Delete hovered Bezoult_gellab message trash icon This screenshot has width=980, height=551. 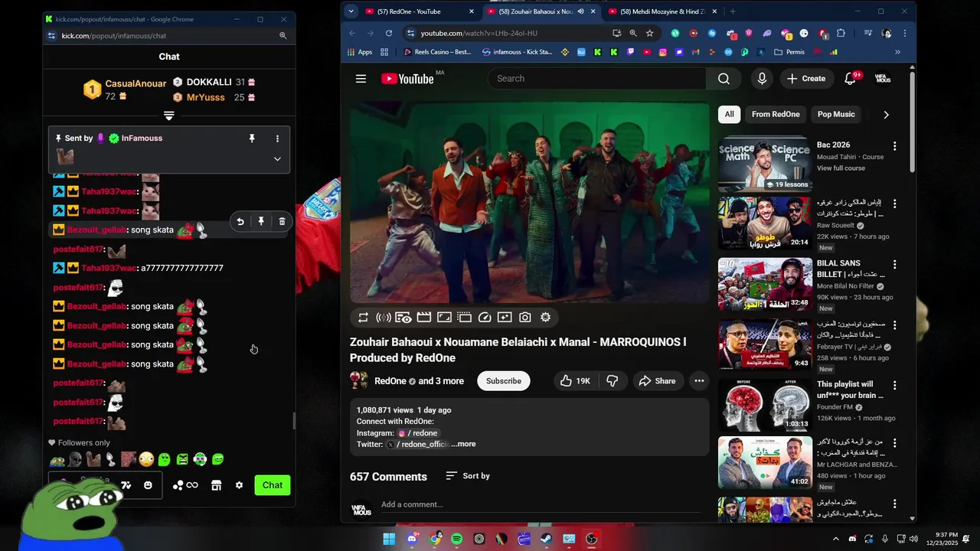282,221
